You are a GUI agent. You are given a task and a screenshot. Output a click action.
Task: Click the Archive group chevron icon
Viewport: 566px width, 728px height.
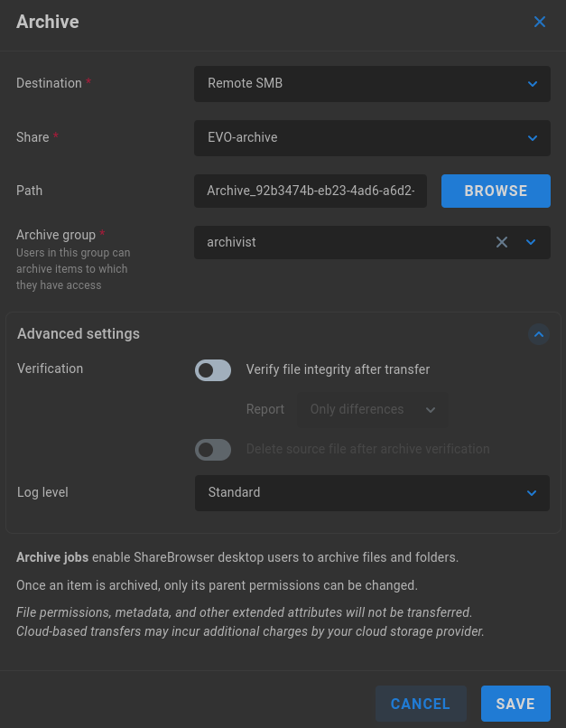[532, 242]
